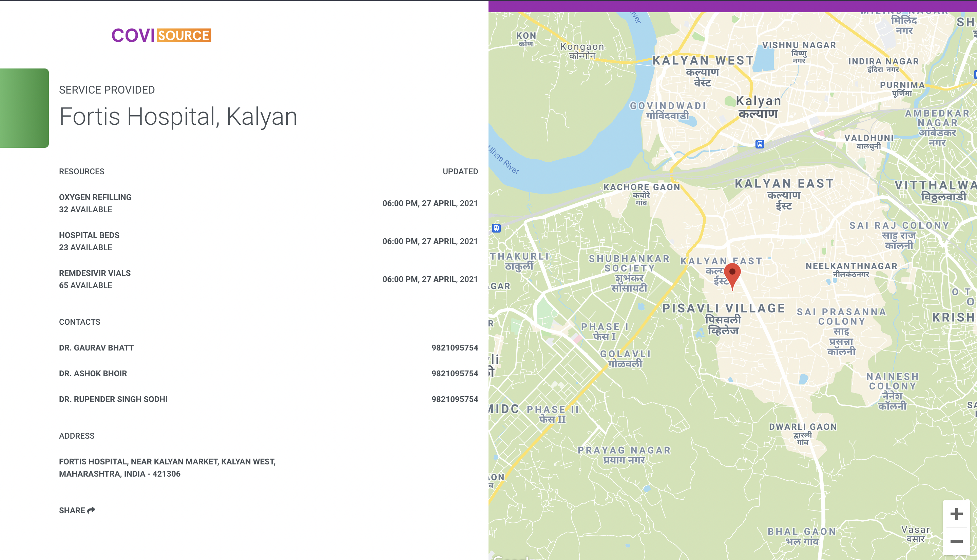Click the Pisavli Village map label
The image size is (977, 560).
(x=723, y=308)
